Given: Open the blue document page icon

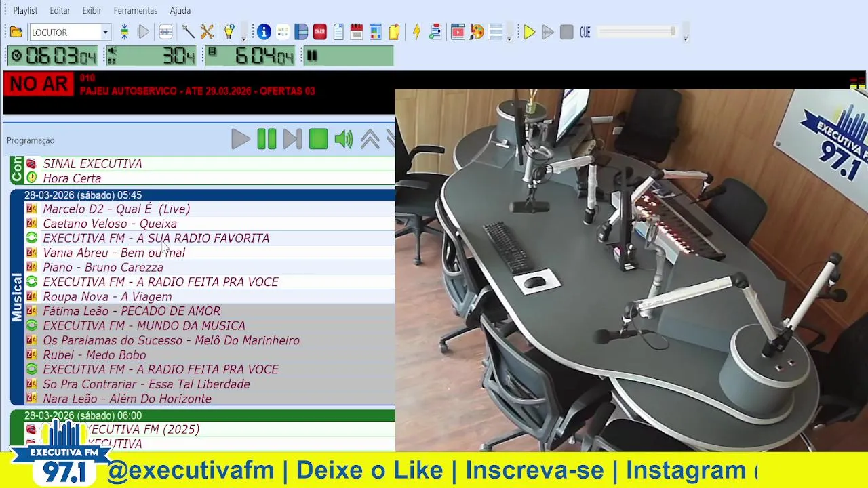Looking at the screenshot, I should click(338, 32).
